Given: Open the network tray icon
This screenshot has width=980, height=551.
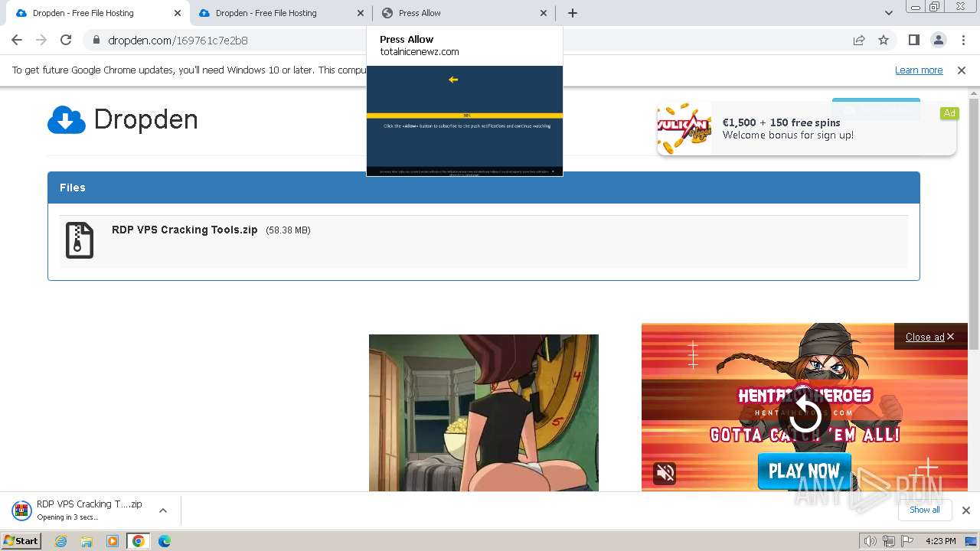Looking at the screenshot, I should pyautogui.click(x=889, y=541).
